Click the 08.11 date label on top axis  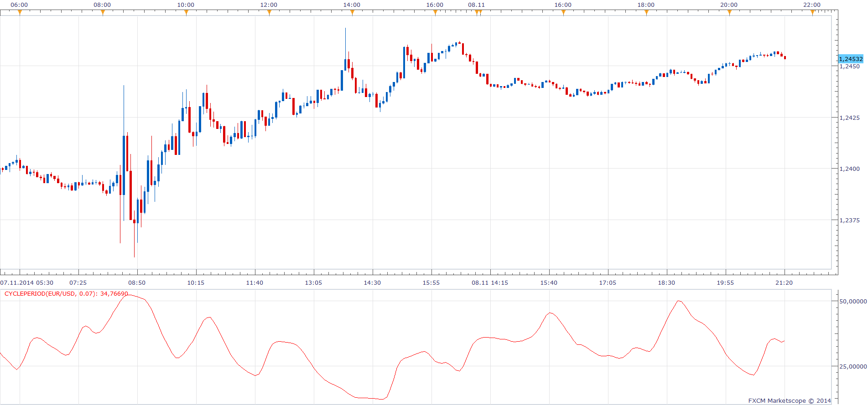click(x=476, y=5)
